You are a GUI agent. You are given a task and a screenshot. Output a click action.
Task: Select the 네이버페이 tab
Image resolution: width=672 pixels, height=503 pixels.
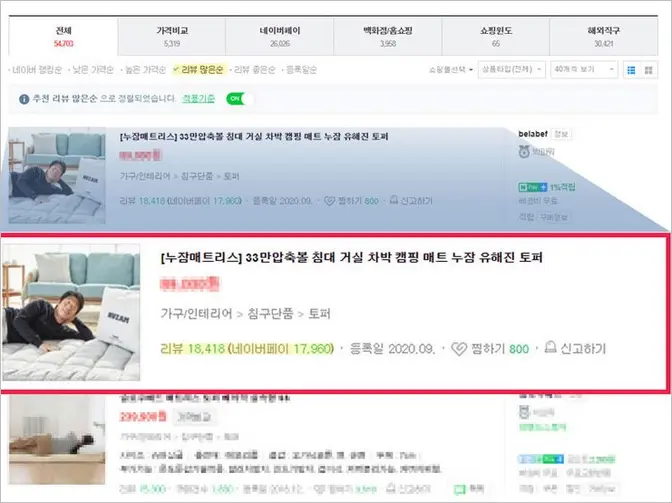[x=280, y=37]
